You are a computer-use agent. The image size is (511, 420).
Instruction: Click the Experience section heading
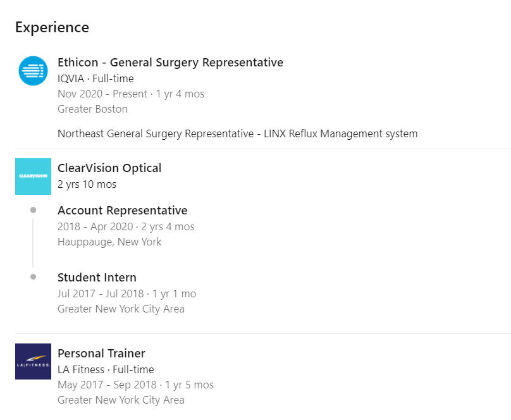[52, 28]
